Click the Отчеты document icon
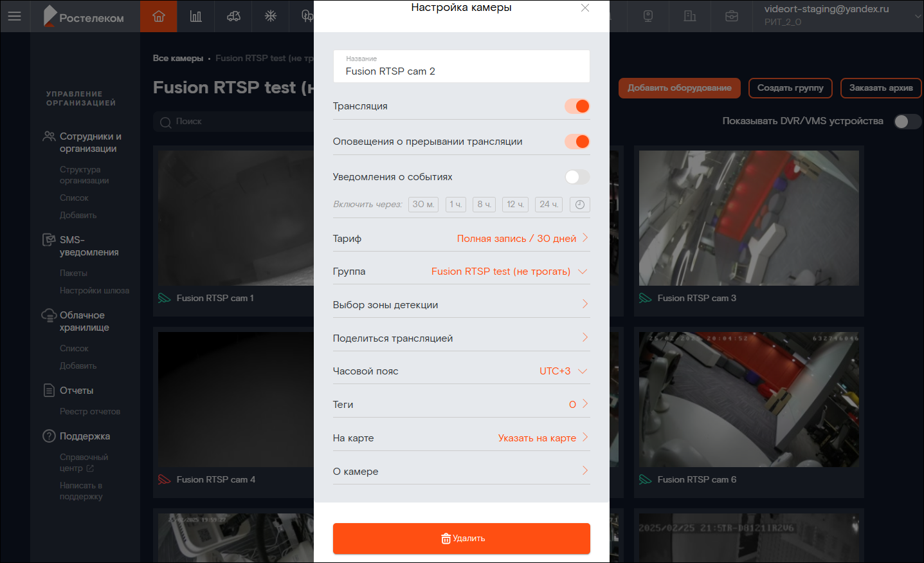The height and width of the screenshot is (563, 924). [49, 391]
